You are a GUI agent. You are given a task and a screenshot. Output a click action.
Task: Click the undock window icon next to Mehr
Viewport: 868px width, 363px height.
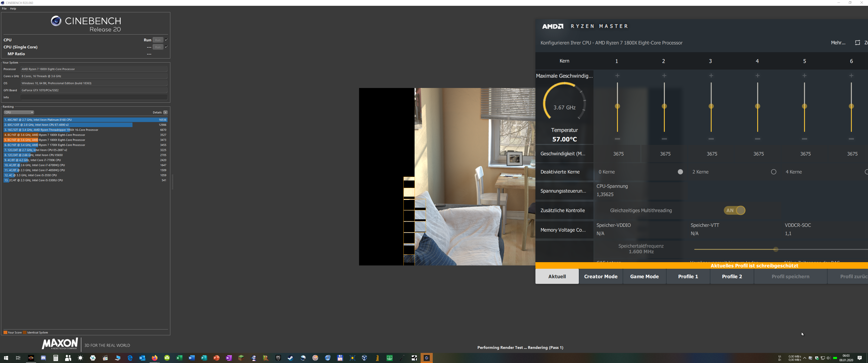click(x=857, y=43)
